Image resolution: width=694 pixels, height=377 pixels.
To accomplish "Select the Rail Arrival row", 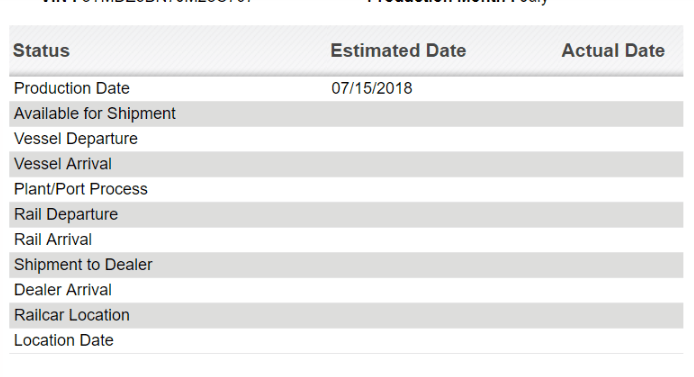I will (346, 240).
